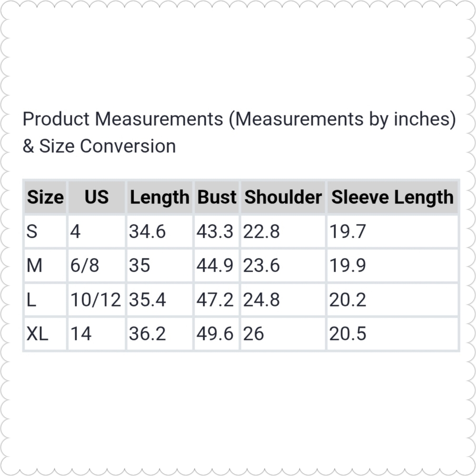Select the S size cell
The image size is (476, 476).
pos(45,231)
